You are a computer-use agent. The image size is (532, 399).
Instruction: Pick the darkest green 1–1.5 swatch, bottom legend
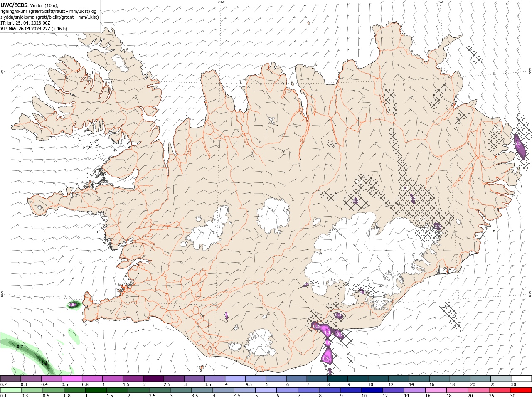96,390
